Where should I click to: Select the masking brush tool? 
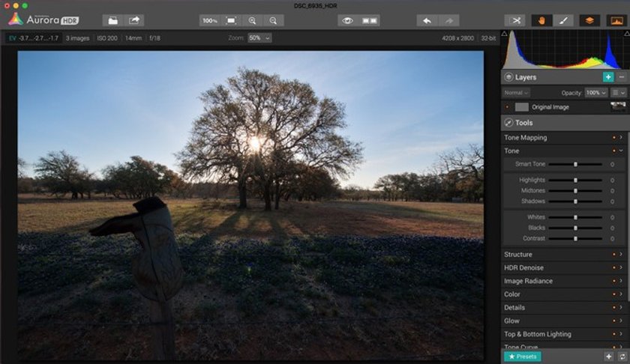coord(563,20)
